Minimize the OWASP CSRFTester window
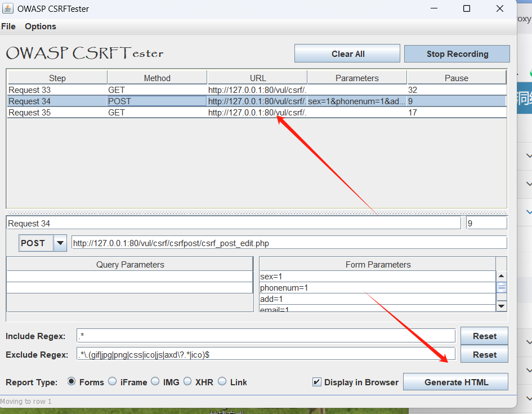 (x=434, y=8)
